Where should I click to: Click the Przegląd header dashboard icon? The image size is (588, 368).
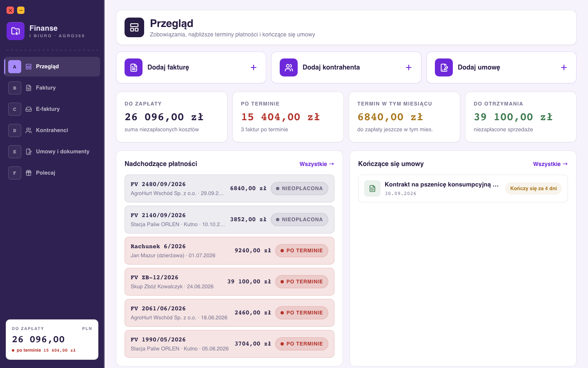(x=134, y=27)
